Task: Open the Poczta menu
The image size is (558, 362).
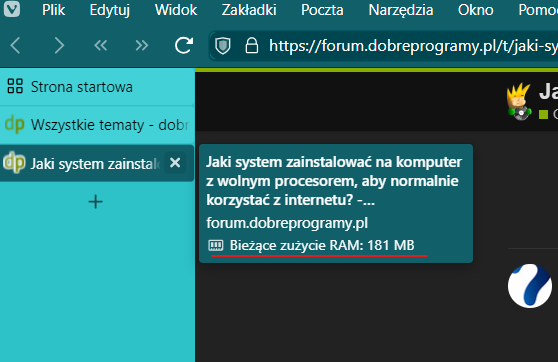Action: (x=322, y=10)
